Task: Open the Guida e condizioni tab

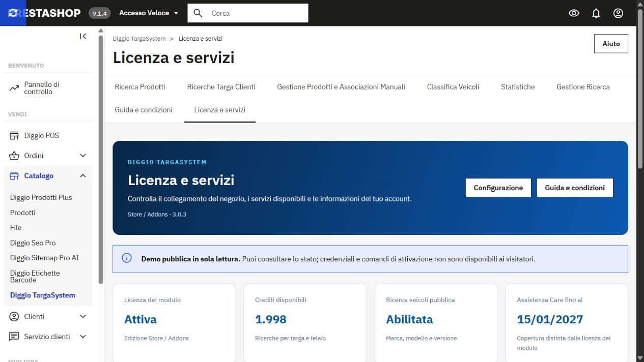Action: pos(144,110)
